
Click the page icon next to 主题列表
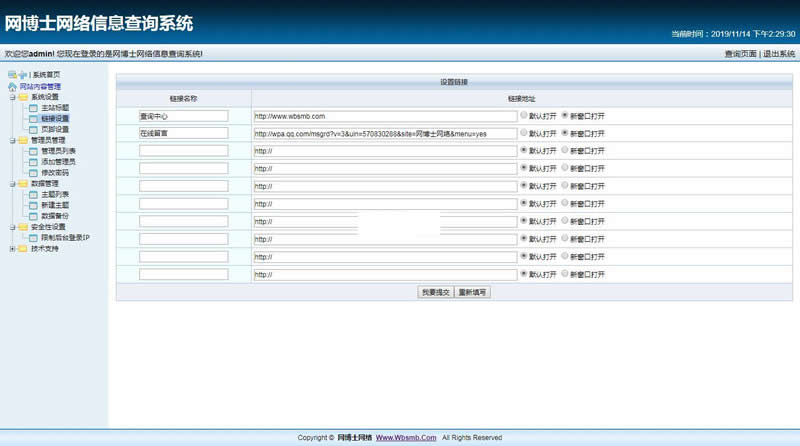[33, 194]
